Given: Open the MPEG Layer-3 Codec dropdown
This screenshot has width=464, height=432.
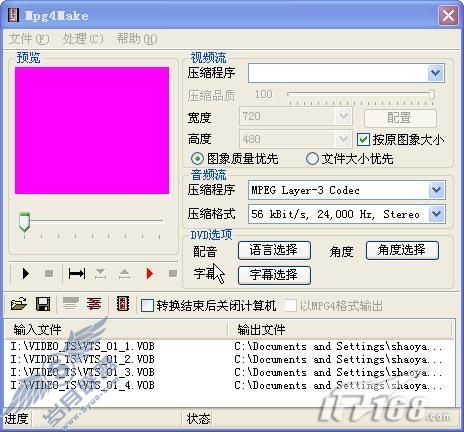Looking at the screenshot, I should tap(436, 190).
